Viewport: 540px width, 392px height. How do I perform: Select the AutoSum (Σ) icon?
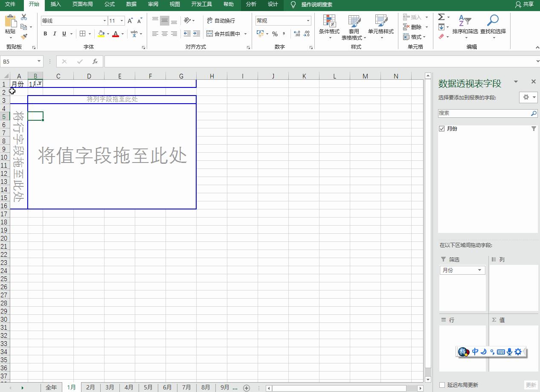tap(440, 17)
